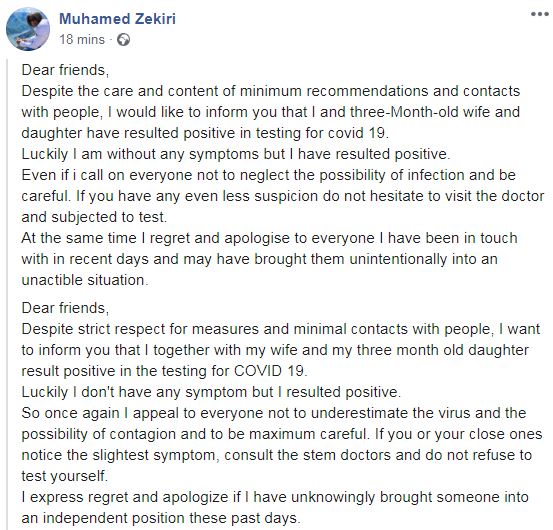Click the line starting "At the same time I regret"

269,238
